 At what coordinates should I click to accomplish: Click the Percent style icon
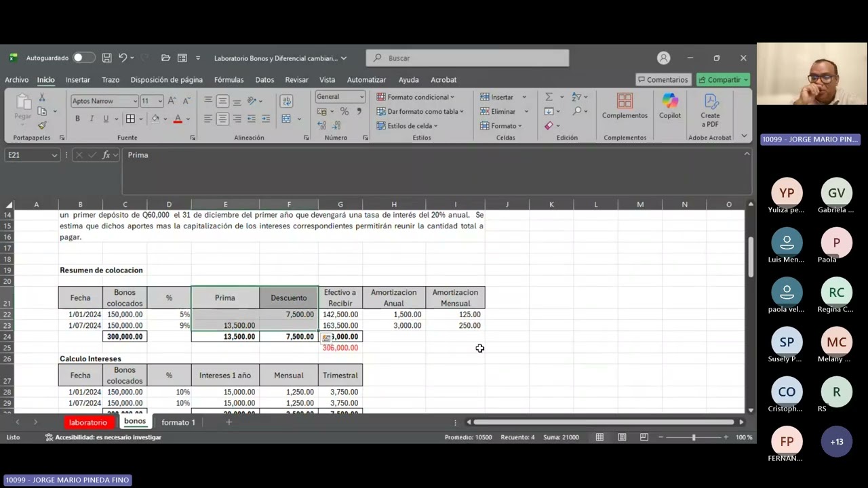[x=344, y=111]
